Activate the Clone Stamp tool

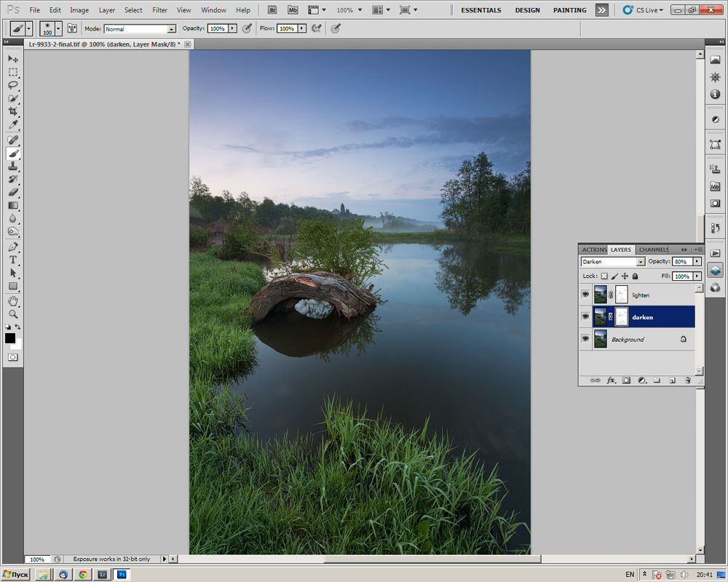click(x=13, y=167)
